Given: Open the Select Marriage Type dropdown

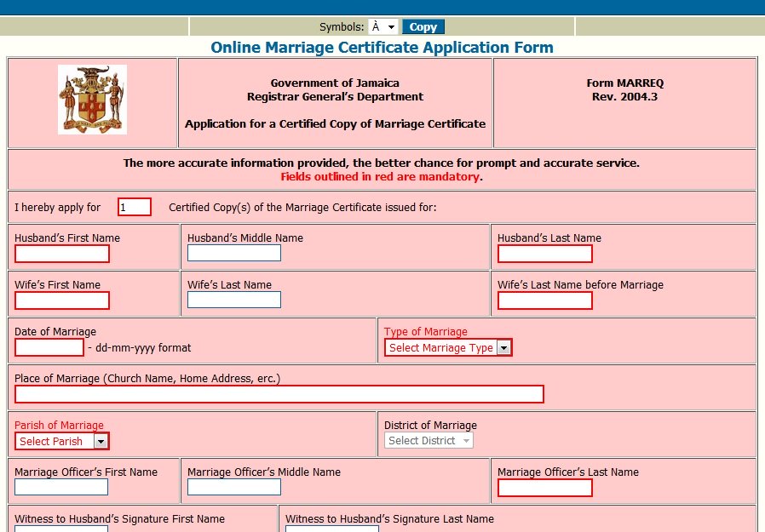Looking at the screenshot, I should click(x=447, y=347).
